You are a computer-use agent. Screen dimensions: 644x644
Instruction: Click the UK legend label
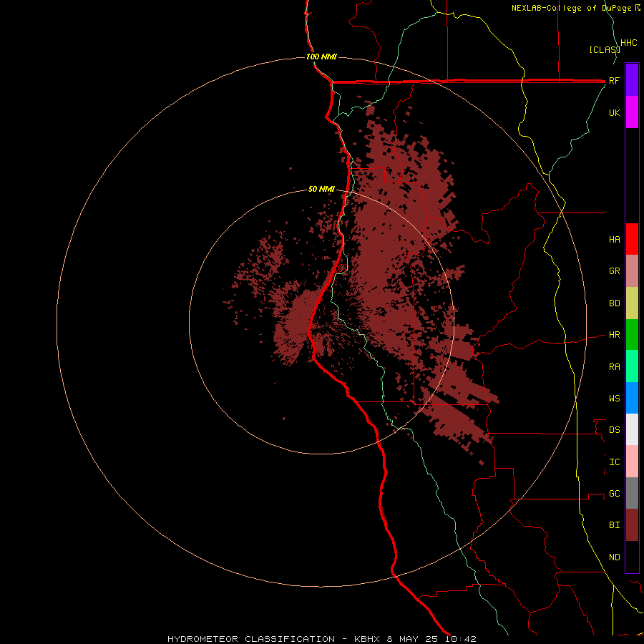tap(614, 112)
